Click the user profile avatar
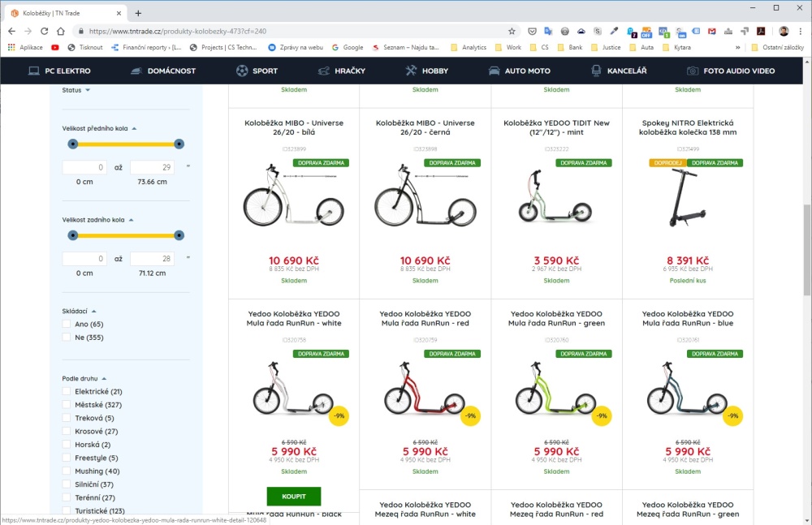812x525 pixels. pyautogui.click(x=784, y=31)
